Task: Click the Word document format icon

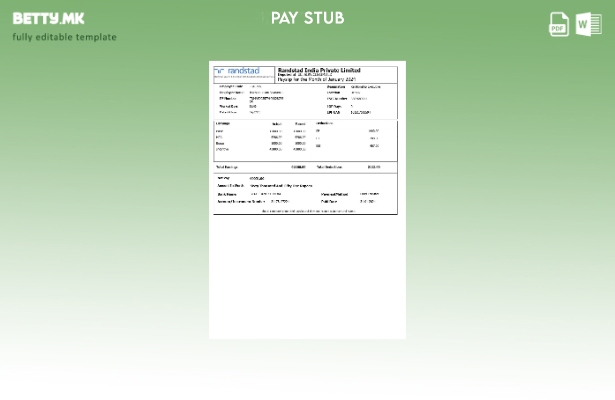Action: point(588,24)
